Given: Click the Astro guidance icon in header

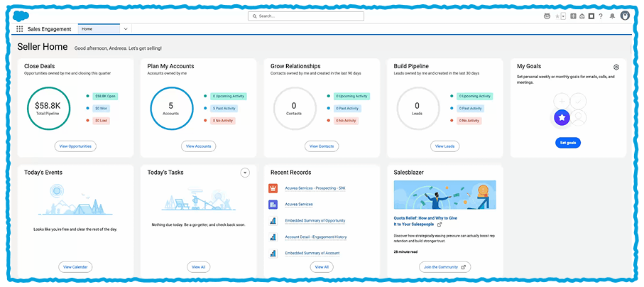Looking at the screenshot, I should pyautogui.click(x=546, y=16).
